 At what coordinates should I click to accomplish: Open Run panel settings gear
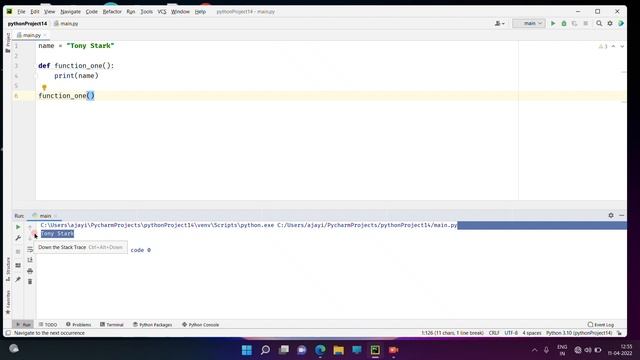tap(611, 215)
